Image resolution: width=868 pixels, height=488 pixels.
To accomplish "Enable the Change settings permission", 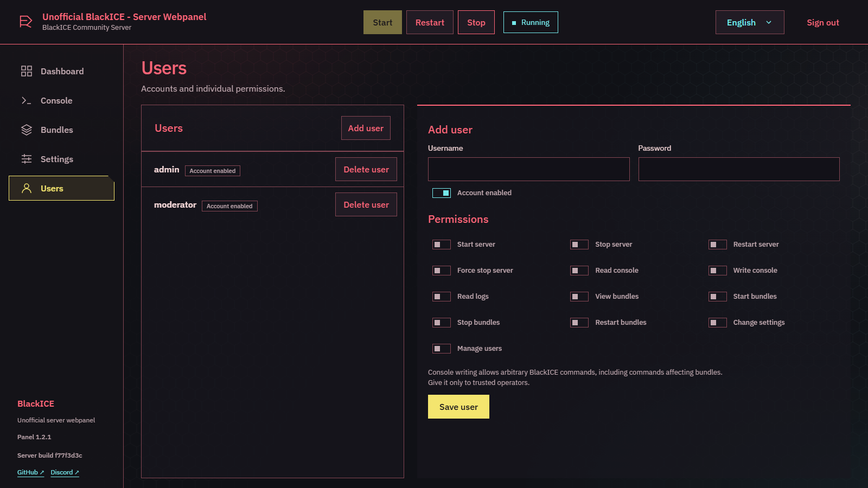I will point(718,323).
